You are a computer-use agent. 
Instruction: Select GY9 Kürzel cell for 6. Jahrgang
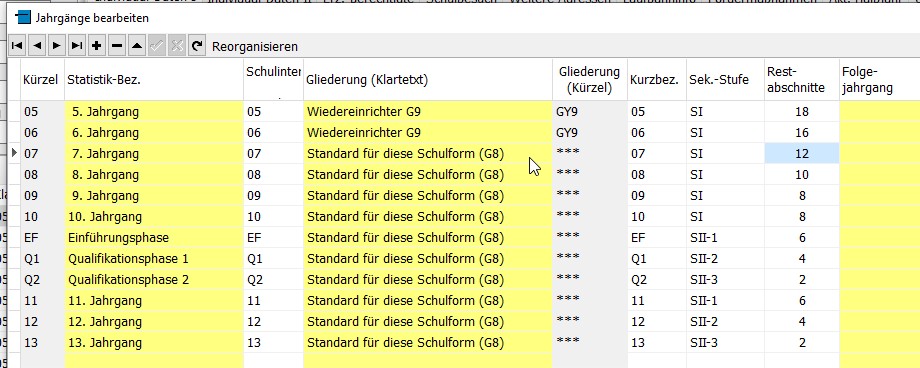coord(590,133)
